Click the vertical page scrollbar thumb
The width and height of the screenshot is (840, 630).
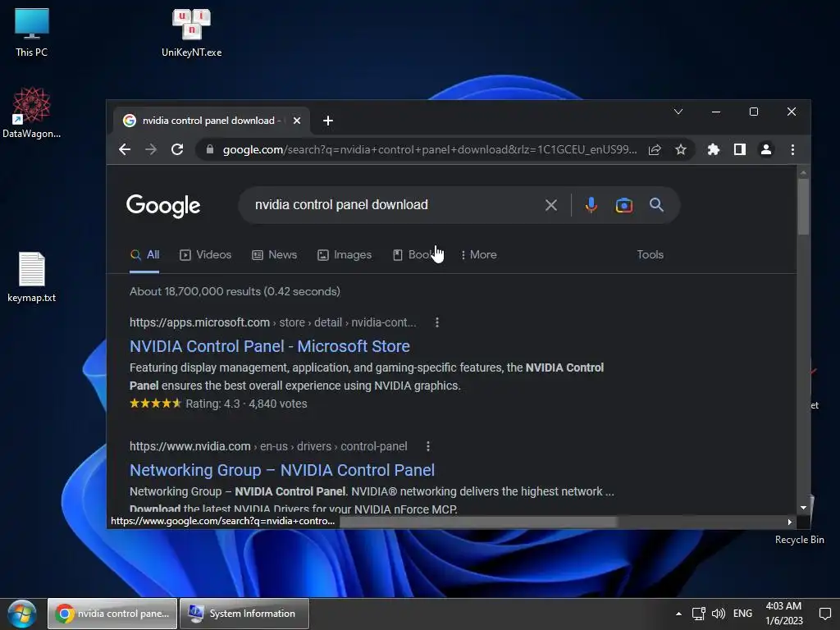pyautogui.click(x=803, y=206)
